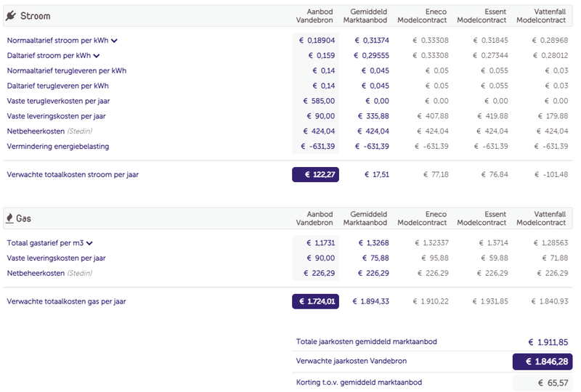The height and width of the screenshot is (392, 581).
Task: Select Eneco stroom total € 77,18
Action: pyautogui.click(x=436, y=174)
